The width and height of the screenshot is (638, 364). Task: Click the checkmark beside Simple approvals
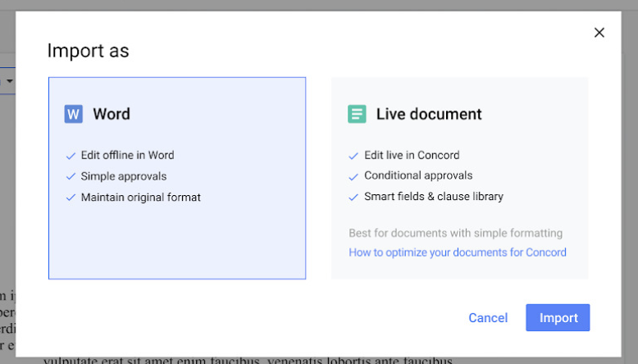point(71,176)
